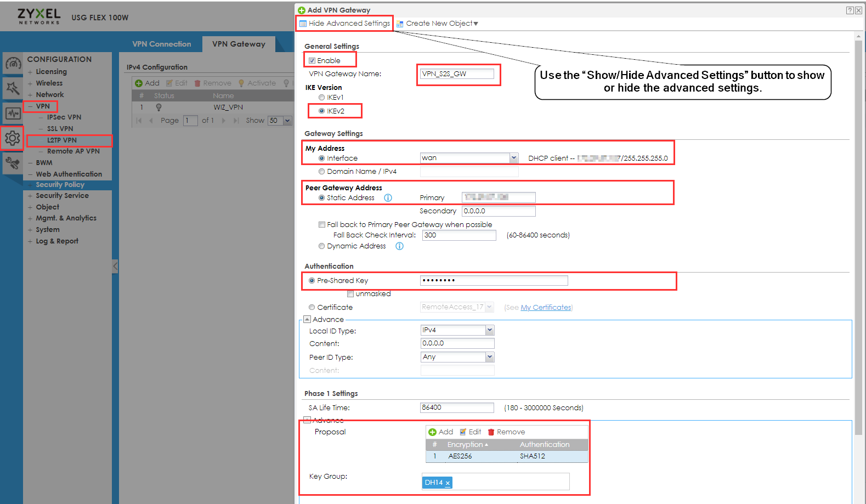Click the info icon beside Dynamic Address
This screenshot has width=866, height=504.
point(399,246)
